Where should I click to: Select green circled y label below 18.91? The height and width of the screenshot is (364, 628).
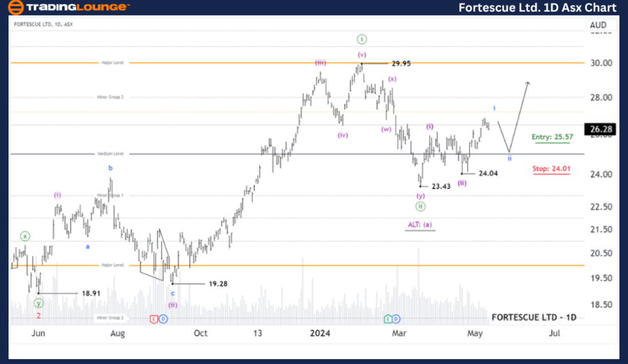tap(38, 303)
